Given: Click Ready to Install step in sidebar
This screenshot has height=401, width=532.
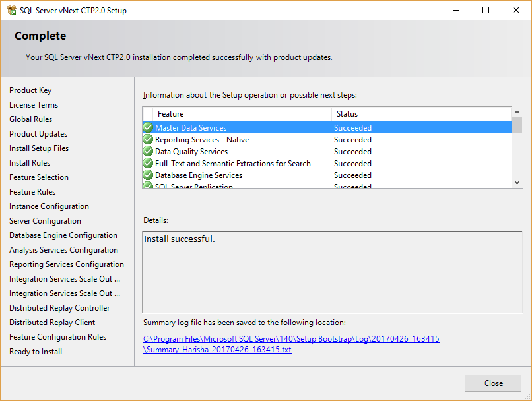Looking at the screenshot, I should click(x=35, y=352).
